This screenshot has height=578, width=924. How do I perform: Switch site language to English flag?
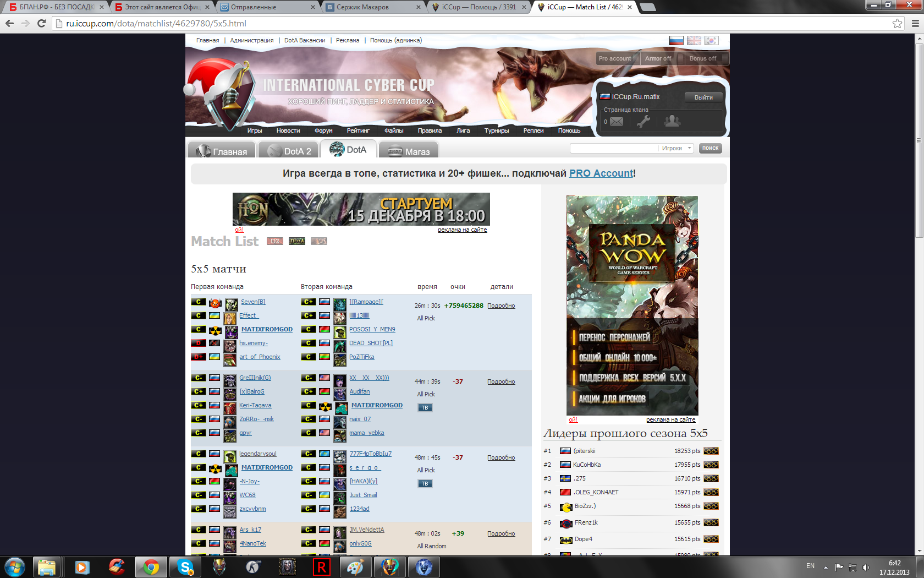coord(694,41)
